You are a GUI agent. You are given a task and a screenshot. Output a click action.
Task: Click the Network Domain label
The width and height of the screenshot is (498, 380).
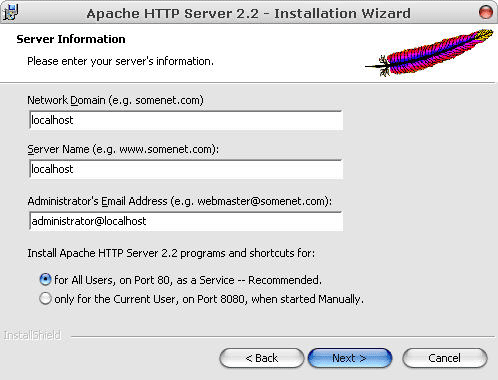(115, 100)
